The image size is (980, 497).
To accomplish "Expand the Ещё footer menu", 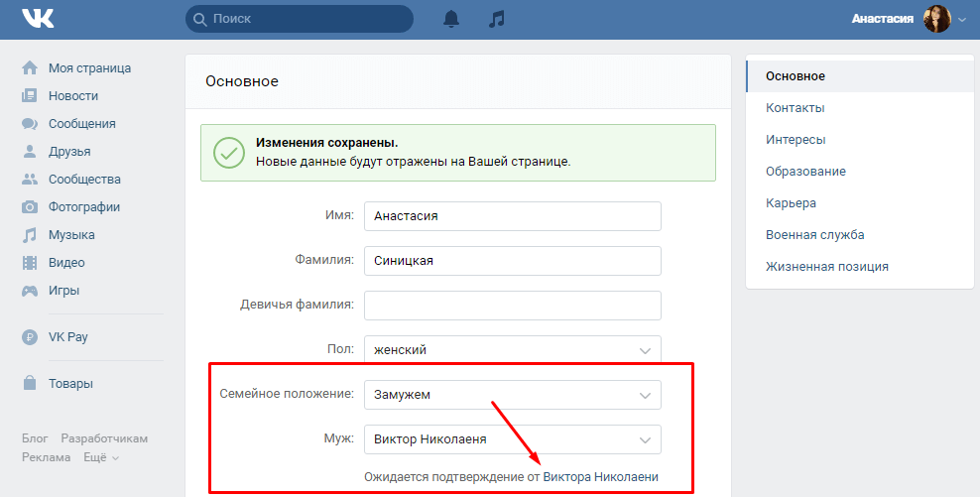I will point(100,457).
